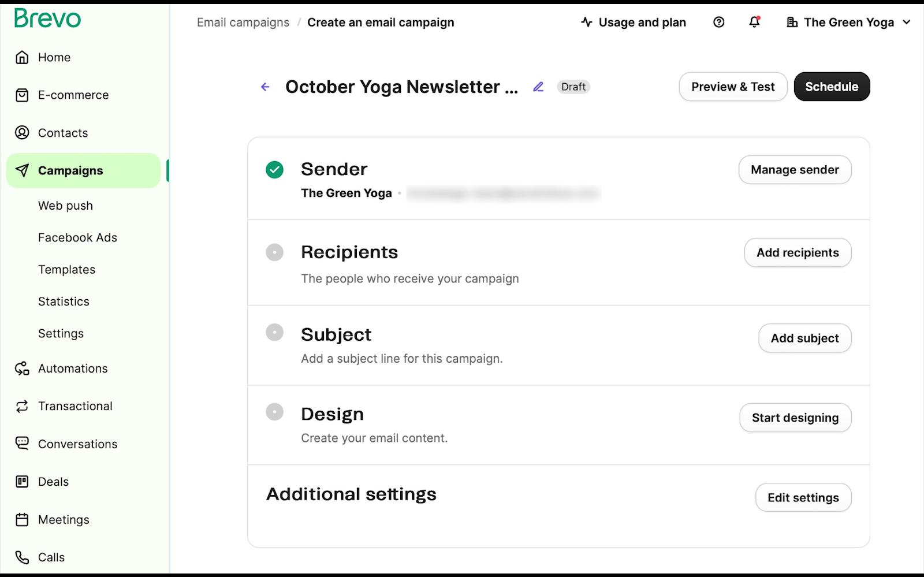Image resolution: width=924 pixels, height=577 pixels.
Task: Click the Recipients step status circle
Action: click(274, 252)
